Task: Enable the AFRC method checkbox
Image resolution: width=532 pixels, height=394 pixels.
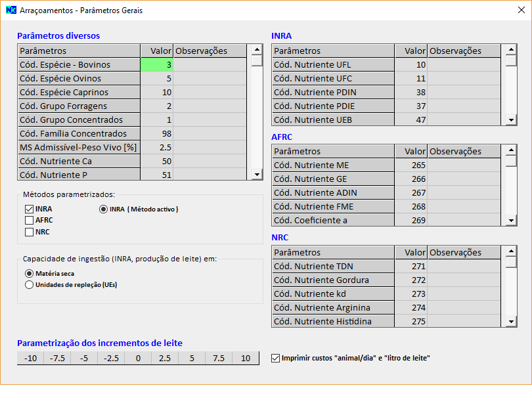Action: click(29, 220)
